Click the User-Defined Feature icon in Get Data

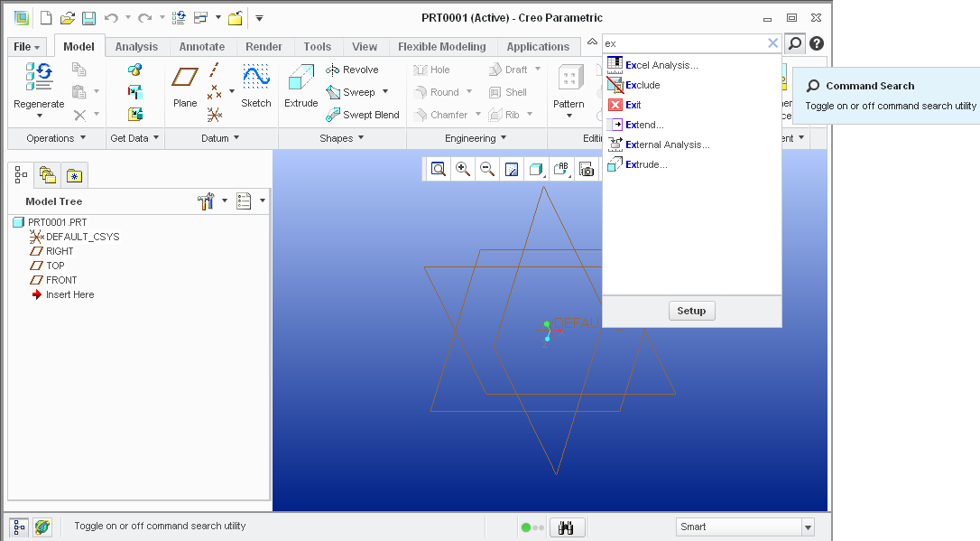(135, 70)
